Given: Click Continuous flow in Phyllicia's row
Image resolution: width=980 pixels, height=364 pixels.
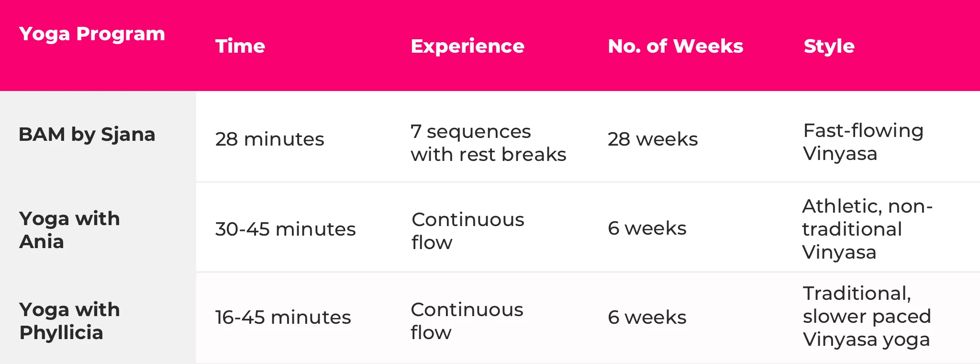Looking at the screenshot, I should [467, 321].
